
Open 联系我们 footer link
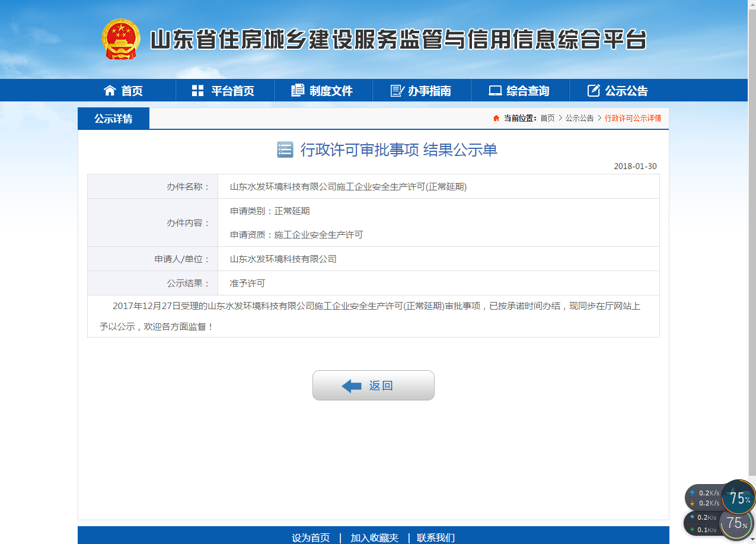pos(436,537)
